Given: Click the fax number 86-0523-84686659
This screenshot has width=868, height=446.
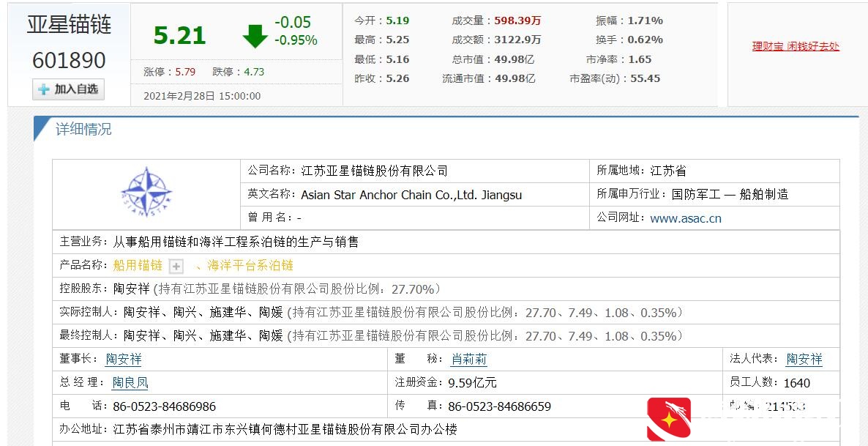Looking at the screenshot, I should (499, 406).
